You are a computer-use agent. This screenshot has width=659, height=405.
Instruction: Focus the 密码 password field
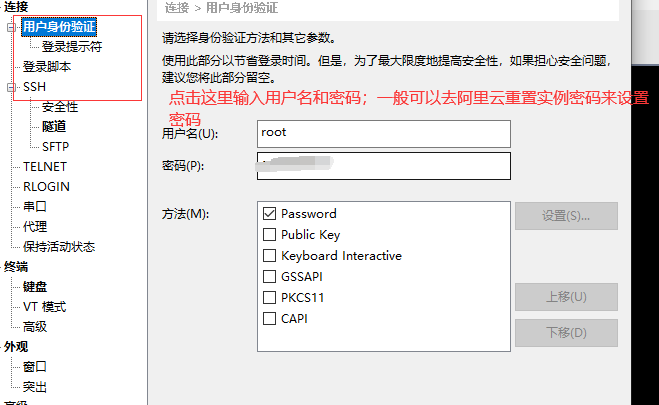point(384,166)
